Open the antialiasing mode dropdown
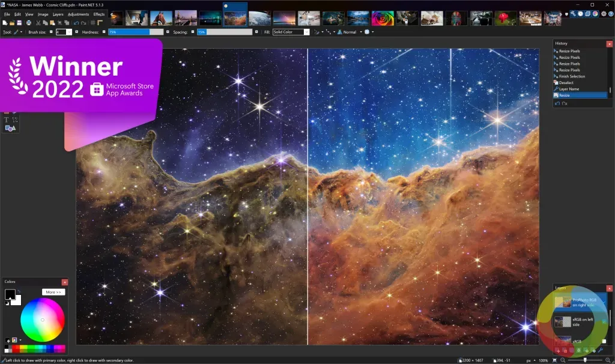 319,32
